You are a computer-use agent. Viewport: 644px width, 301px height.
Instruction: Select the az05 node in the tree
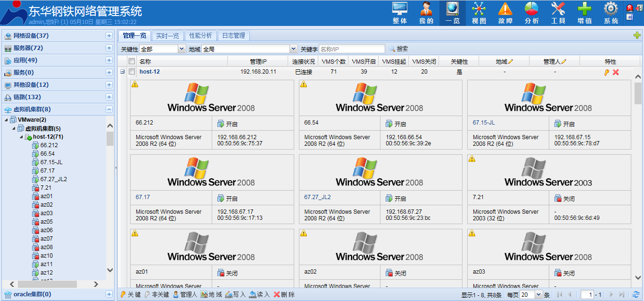point(47,222)
